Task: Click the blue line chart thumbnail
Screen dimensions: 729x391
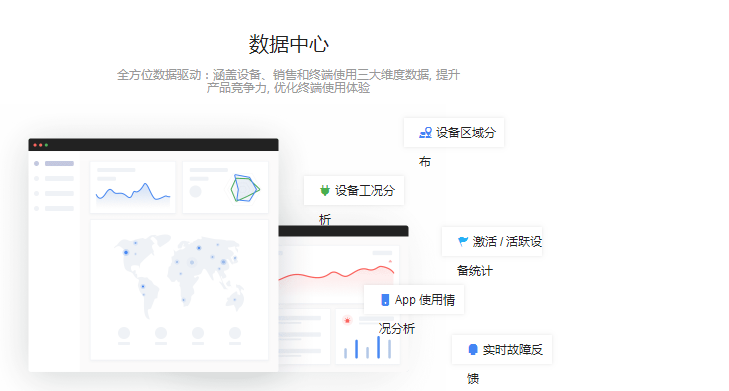Action: 133,187
